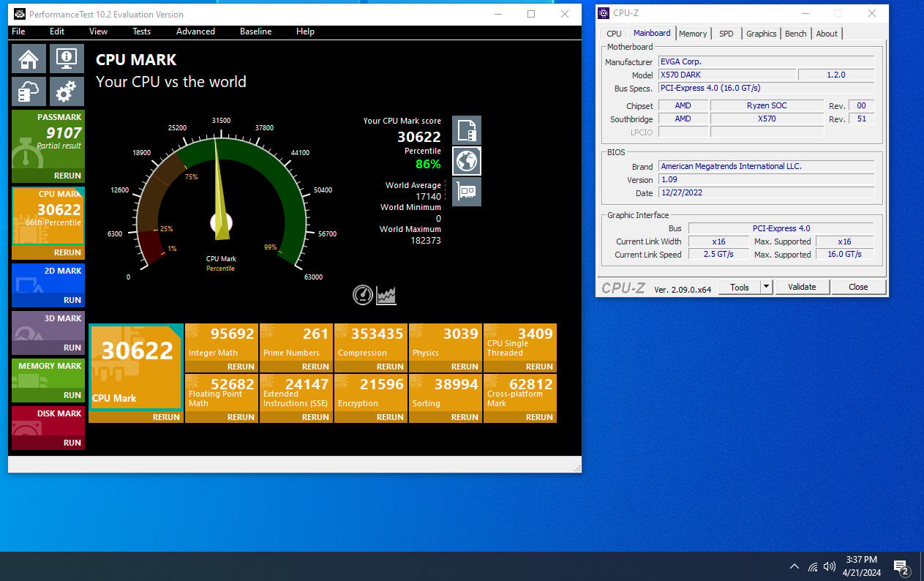Open the Tests menu
Viewport: 924px width, 581px height.
141,31
